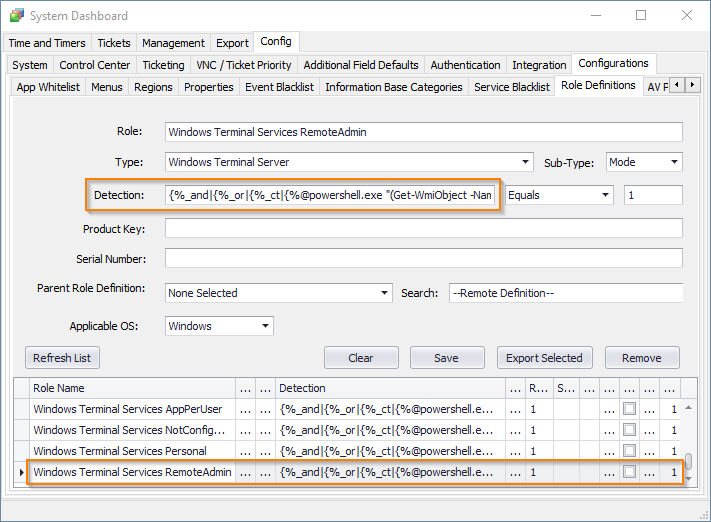
Task: Tick the checkbox in the AppPerUser row
Action: coord(628,409)
